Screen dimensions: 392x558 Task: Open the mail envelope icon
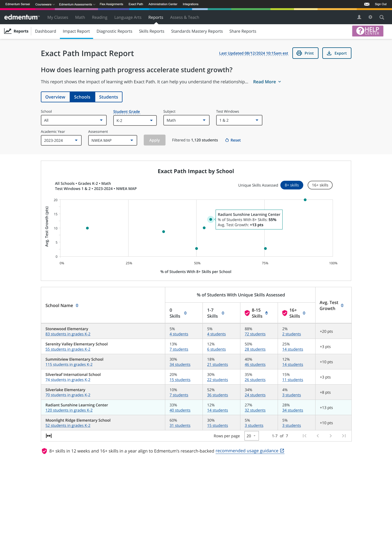point(367,4)
